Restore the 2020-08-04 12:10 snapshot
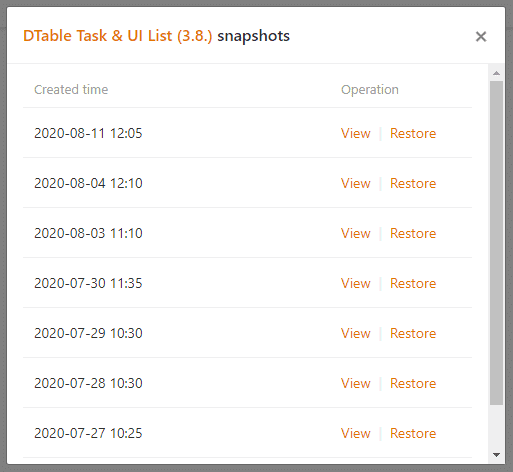Viewport: 513px width, 472px height. click(413, 183)
